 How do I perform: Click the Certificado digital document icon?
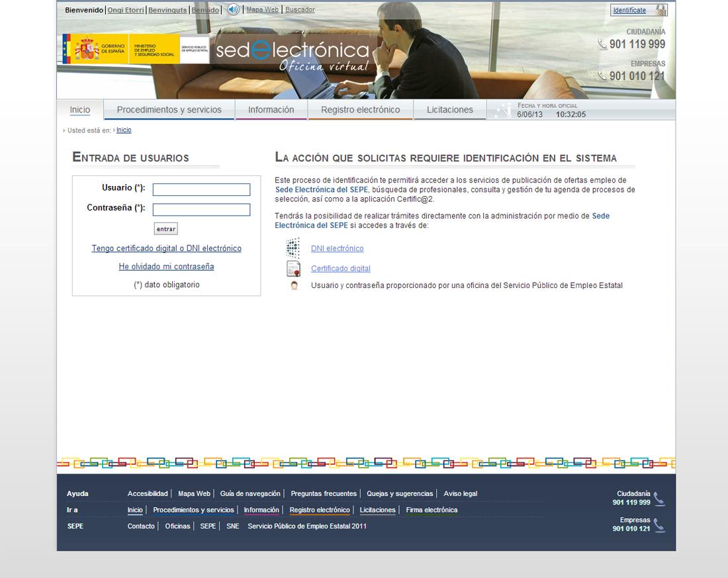293,268
